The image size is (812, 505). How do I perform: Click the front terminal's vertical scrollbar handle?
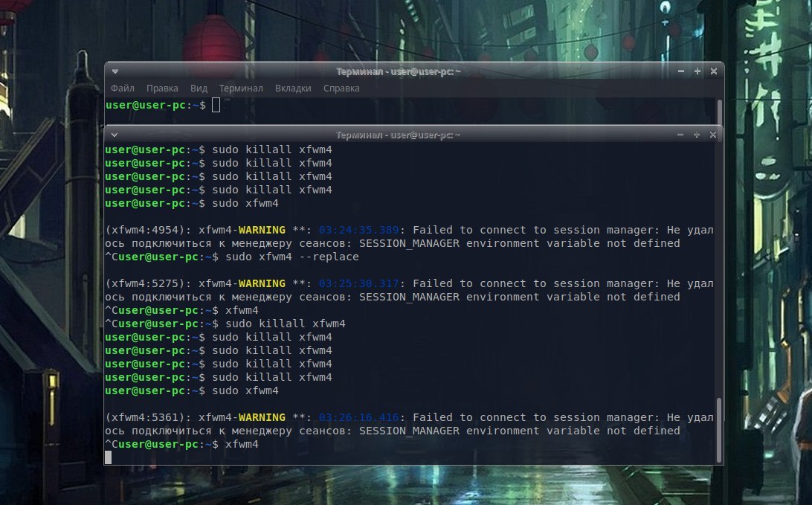pyautogui.click(x=719, y=430)
